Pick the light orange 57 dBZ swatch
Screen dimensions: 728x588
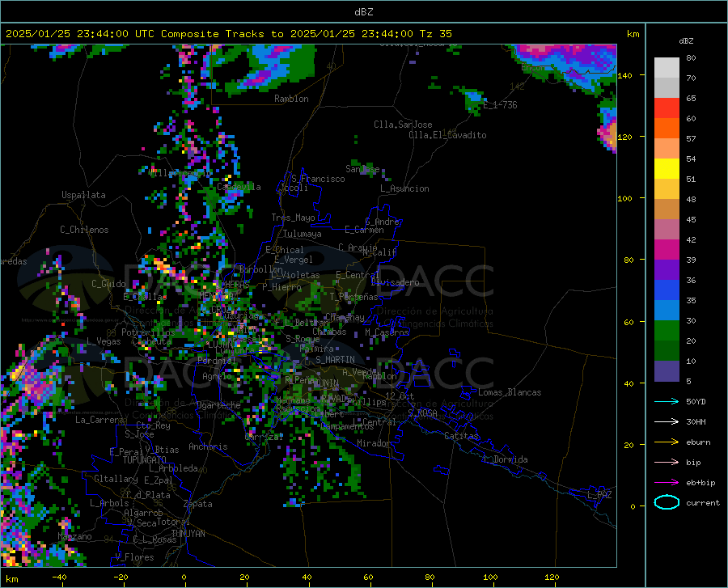click(667, 149)
